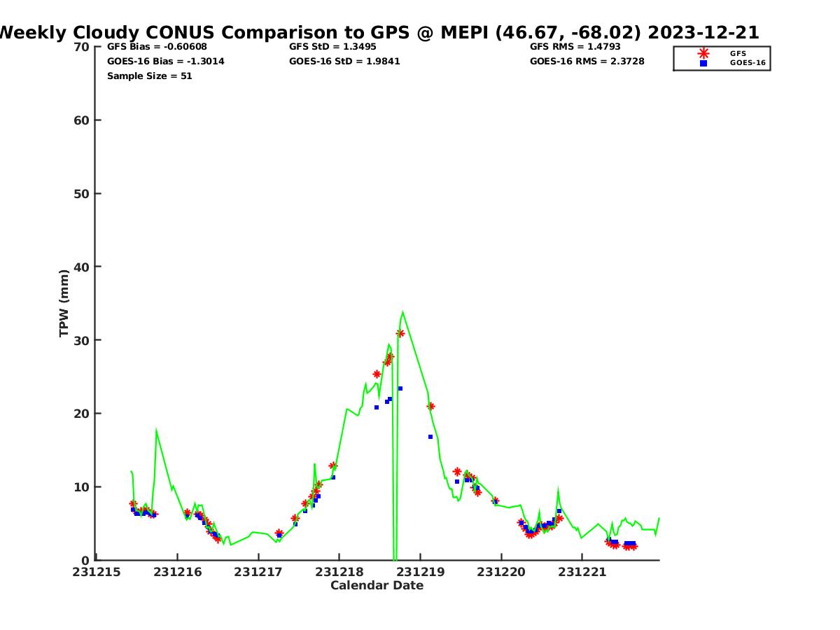840x630 pixels.
Task: Select the GOES-16 legend label text
Action: tap(748, 63)
